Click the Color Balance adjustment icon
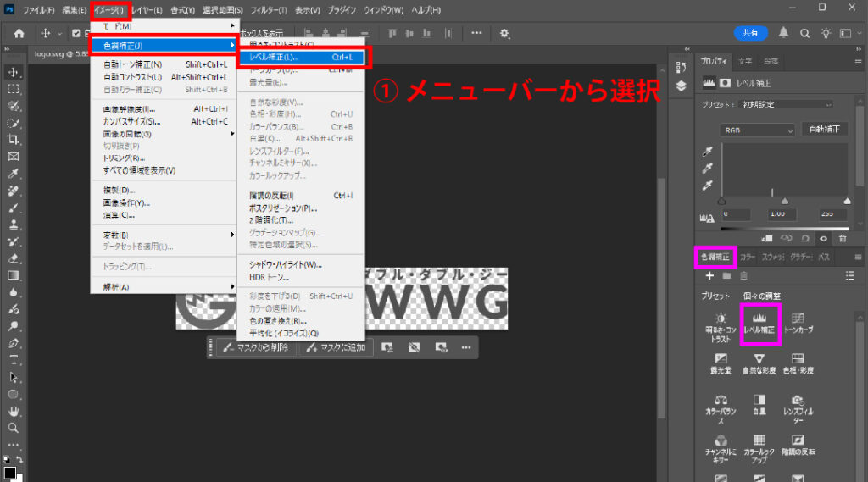The image size is (868, 482). (x=721, y=405)
